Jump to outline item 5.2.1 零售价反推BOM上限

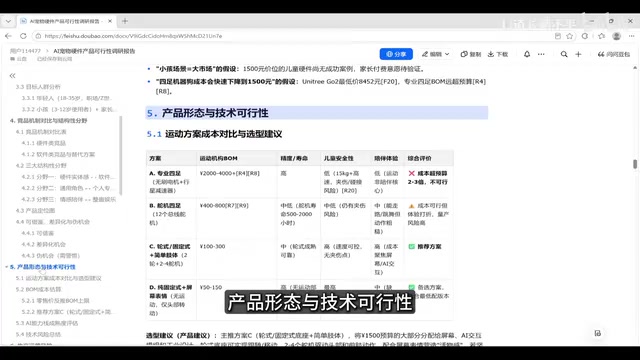click(x=55, y=300)
